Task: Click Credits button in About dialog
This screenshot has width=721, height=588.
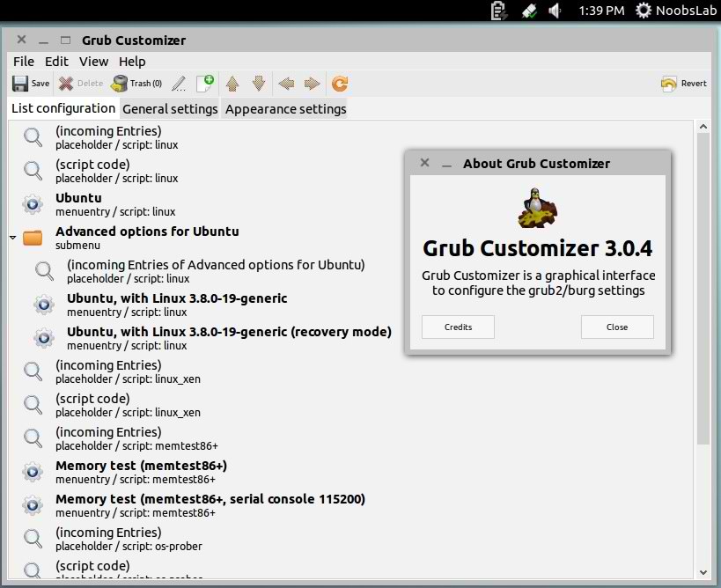Action: pos(458,327)
